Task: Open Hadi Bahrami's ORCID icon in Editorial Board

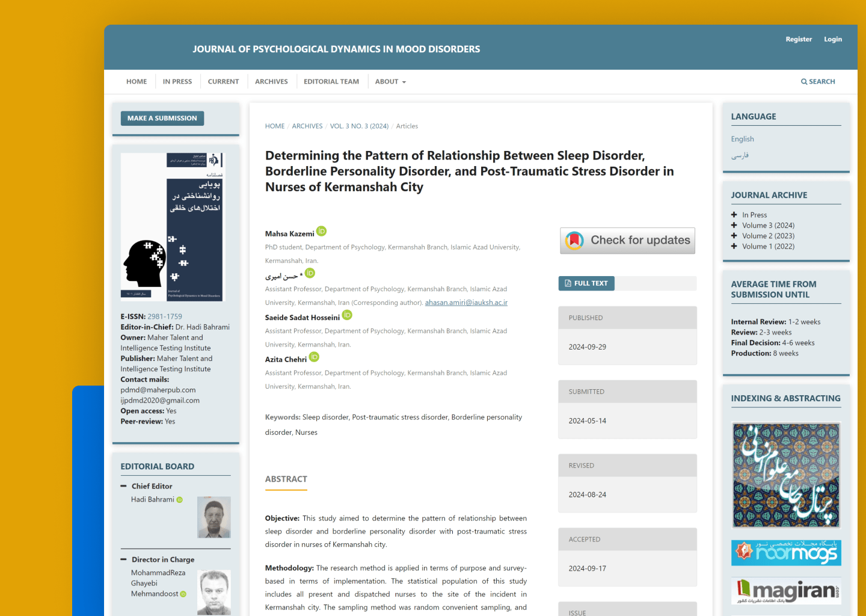Action: 180,500
